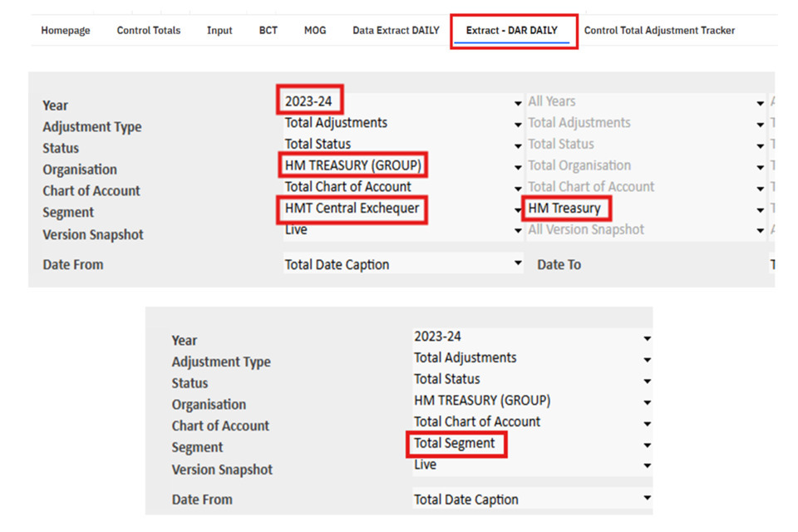798x532 pixels.
Task: Open the Total Segment dropdown in lower panel
Action: point(647,446)
